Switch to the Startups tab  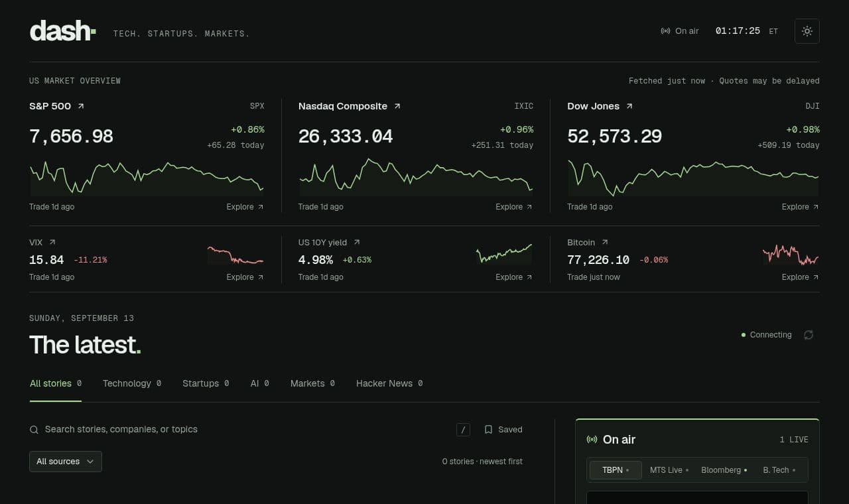click(x=206, y=383)
